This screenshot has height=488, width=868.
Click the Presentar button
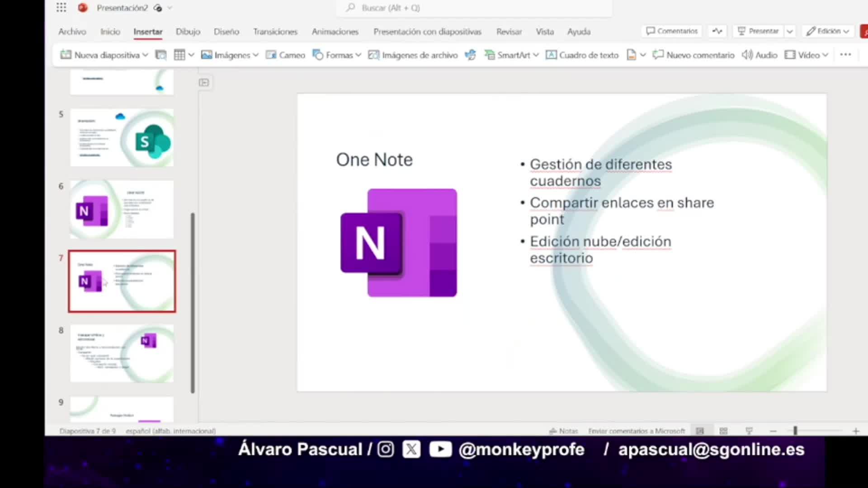[x=758, y=31]
